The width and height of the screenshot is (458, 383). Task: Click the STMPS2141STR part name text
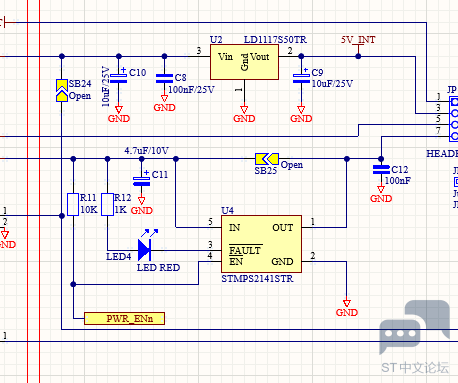[x=257, y=278]
